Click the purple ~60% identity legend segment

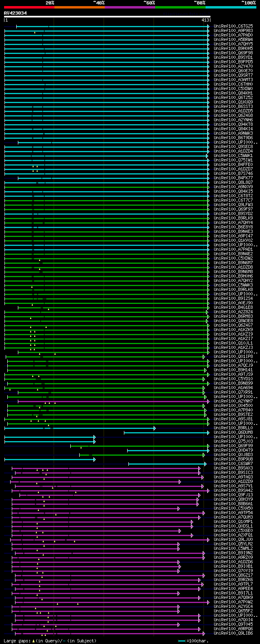(130, 7)
